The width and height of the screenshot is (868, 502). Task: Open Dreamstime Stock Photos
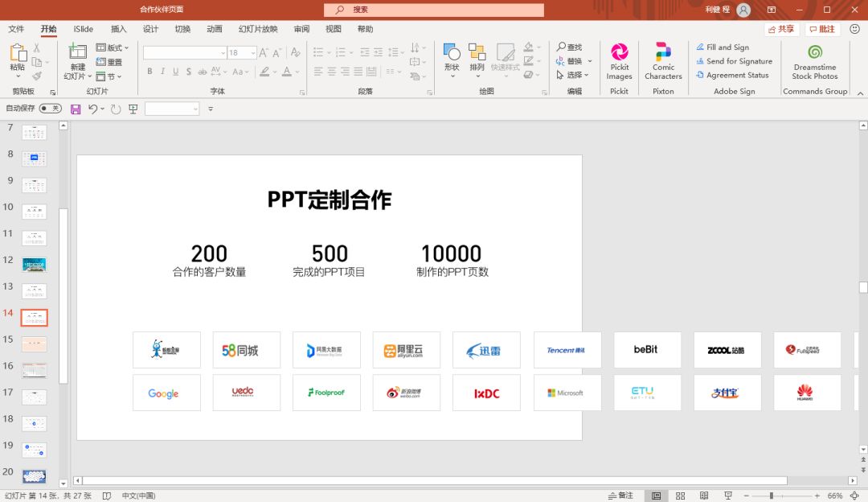814,61
